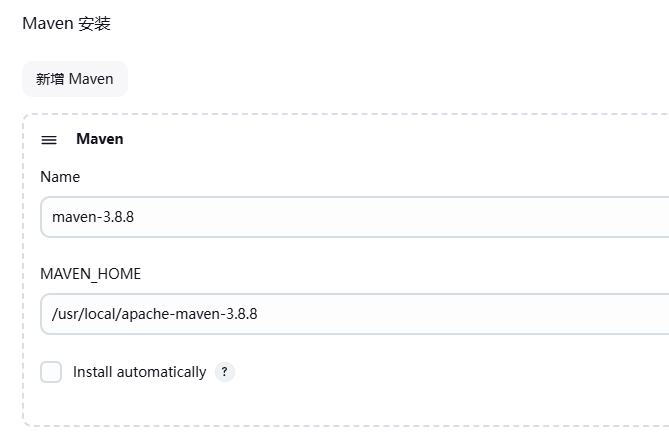Viewport: 669px width, 443px height.
Task: Open help for Install automatically
Action: 225,372
